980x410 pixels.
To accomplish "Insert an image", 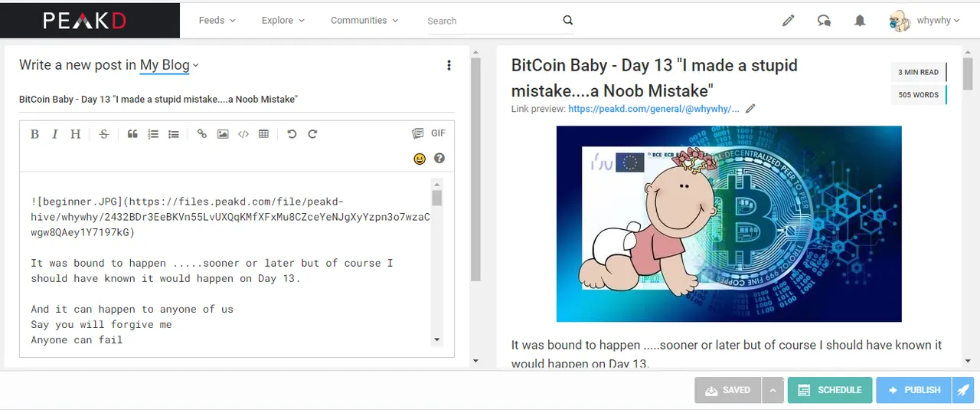I will [223, 134].
